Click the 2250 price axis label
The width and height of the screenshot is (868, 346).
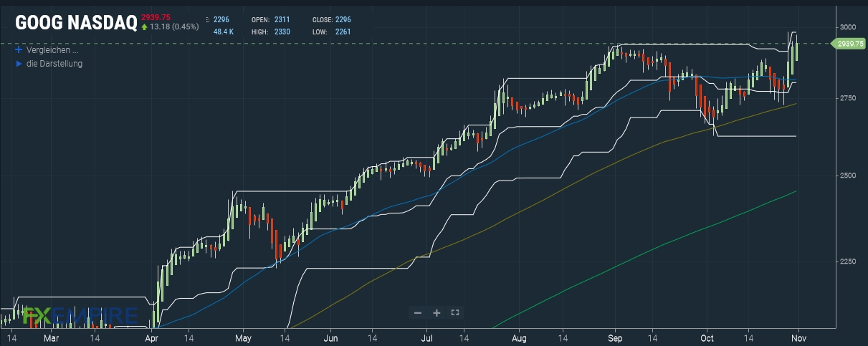[x=847, y=261]
